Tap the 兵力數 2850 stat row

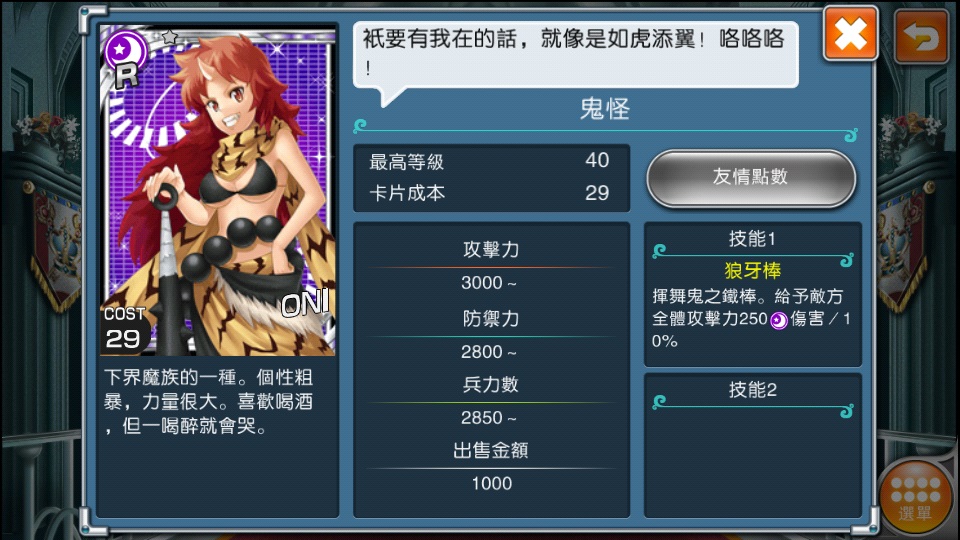pyautogui.click(x=491, y=401)
